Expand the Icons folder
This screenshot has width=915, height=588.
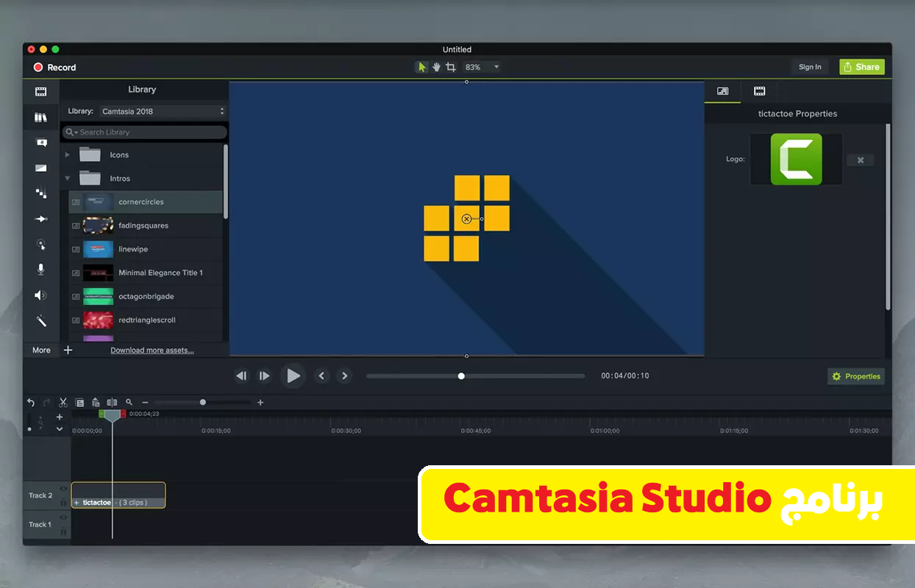(68, 154)
